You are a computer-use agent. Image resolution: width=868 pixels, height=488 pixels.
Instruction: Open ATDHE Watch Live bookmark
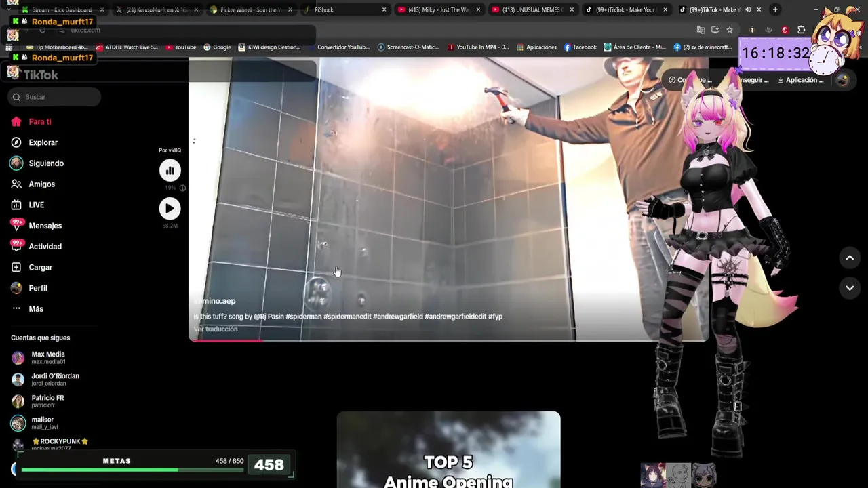127,47
